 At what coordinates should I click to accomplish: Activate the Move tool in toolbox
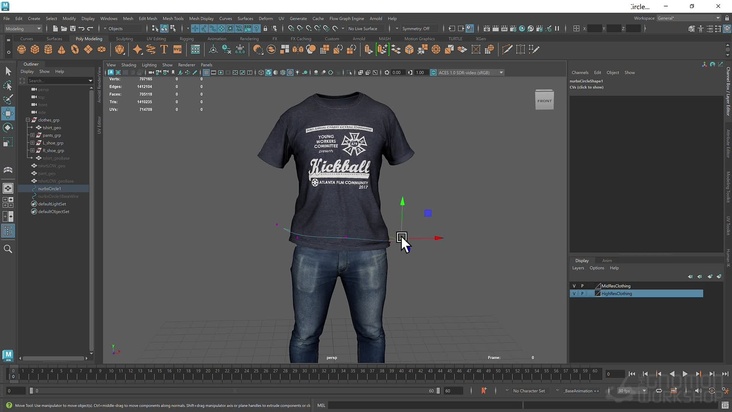coord(8,113)
